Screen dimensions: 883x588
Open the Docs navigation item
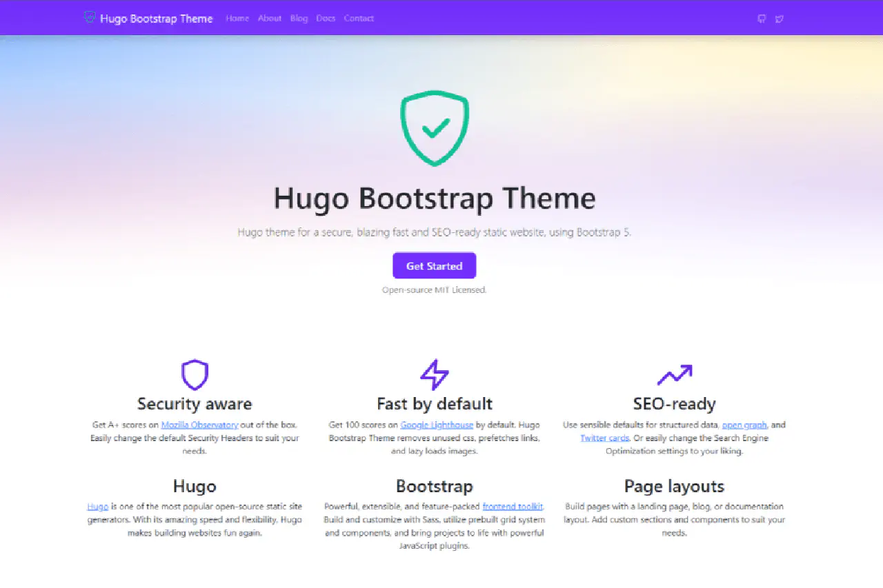(x=326, y=19)
